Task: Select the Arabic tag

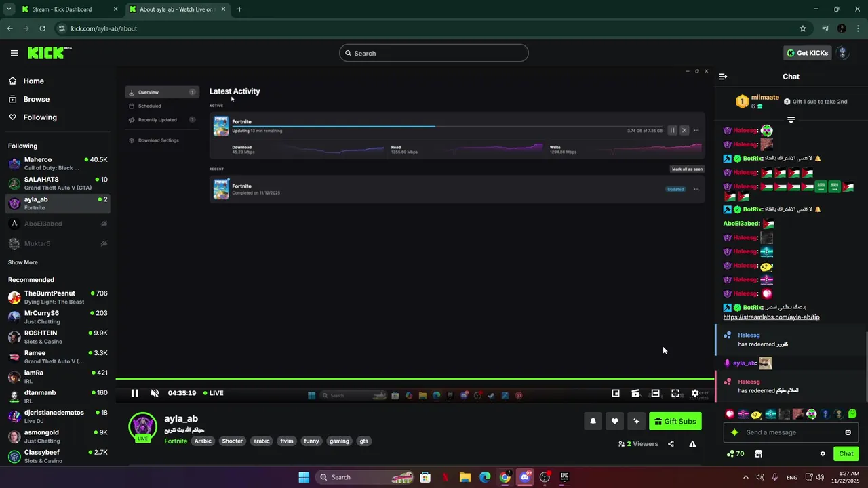Action: pyautogui.click(x=203, y=441)
